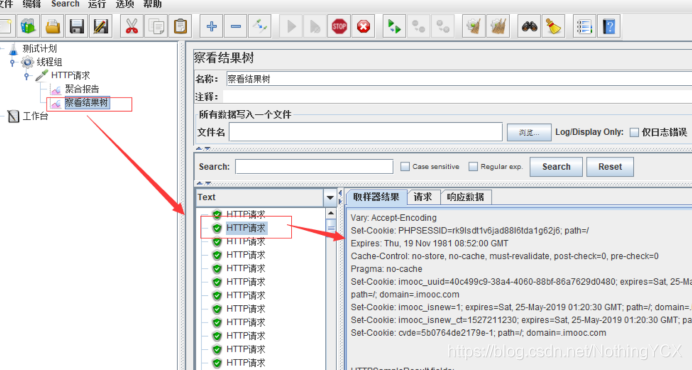This screenshot has width=692, height=370.
Task: Click the Reset button
Action: (x=610, y=167)
